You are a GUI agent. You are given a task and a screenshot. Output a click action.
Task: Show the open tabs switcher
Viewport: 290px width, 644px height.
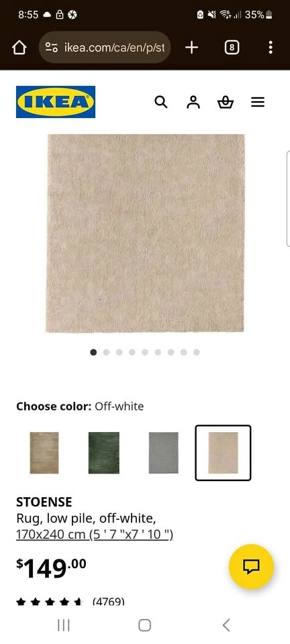pyautogui.click(x=232, y=48)
